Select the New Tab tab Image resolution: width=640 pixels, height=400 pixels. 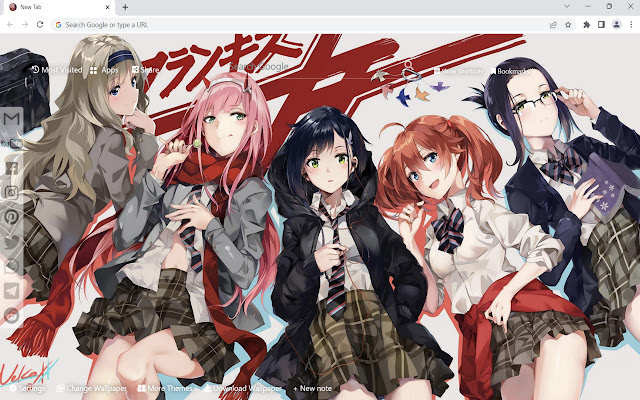pos(59,7)
